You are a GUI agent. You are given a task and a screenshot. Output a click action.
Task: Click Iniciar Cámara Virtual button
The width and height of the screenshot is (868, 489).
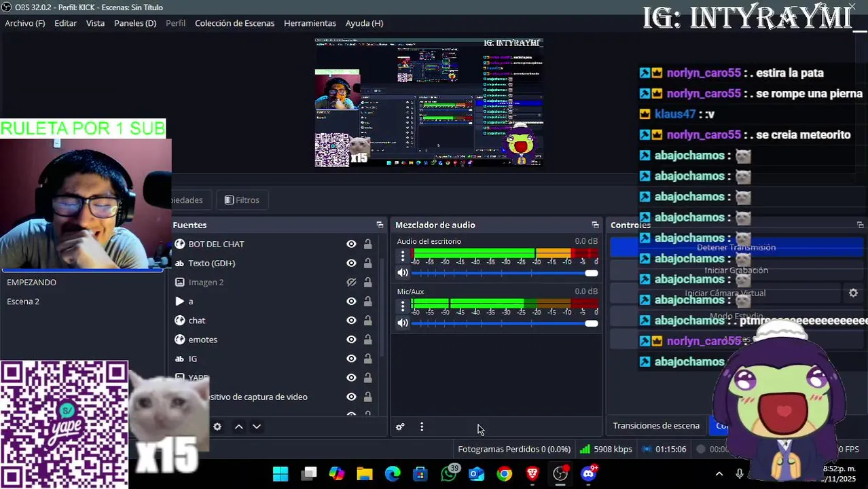coord(725,293)
